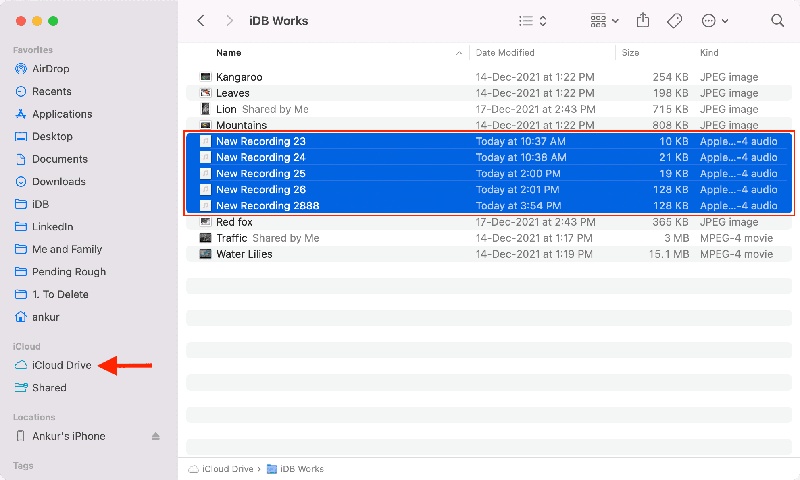Open Recents in the sidebar
The height and width of the screenshot is (480, 800).
[52, 91]
